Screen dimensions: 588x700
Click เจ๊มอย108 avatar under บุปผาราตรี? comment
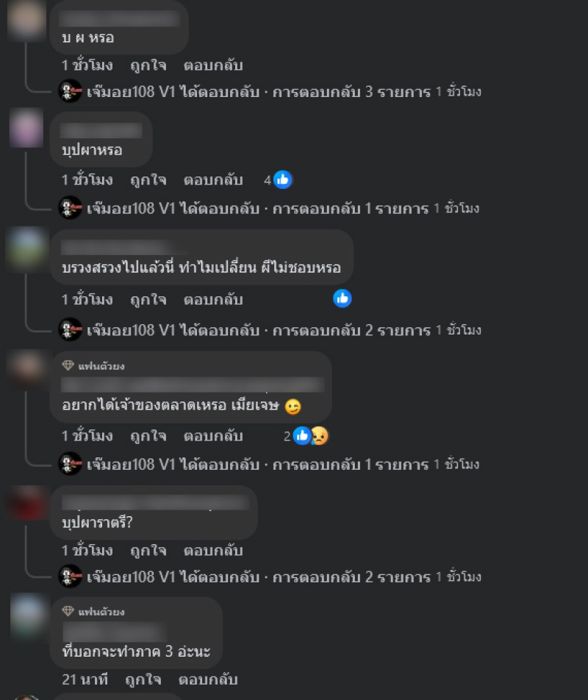70,576
